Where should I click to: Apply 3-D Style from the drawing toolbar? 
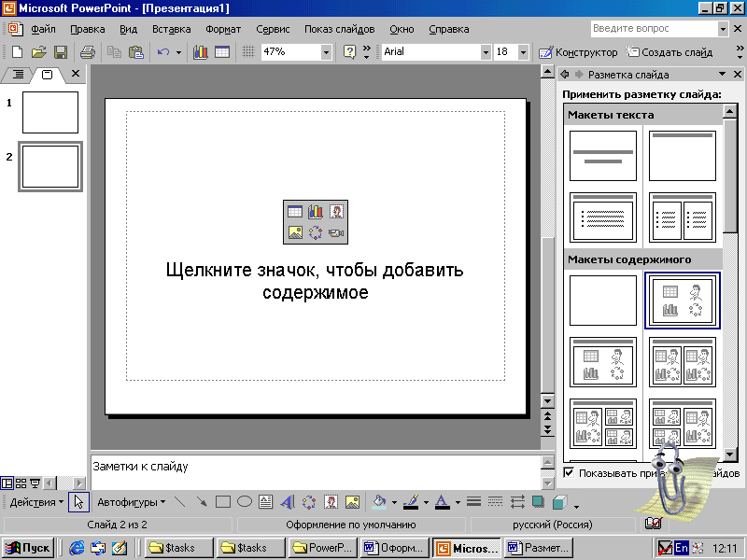coord(560,502)
